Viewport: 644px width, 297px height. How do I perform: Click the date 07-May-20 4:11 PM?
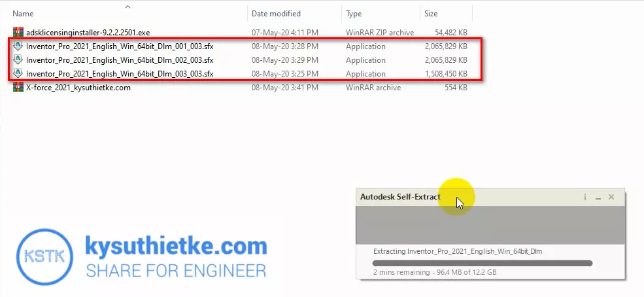(284, 33)
